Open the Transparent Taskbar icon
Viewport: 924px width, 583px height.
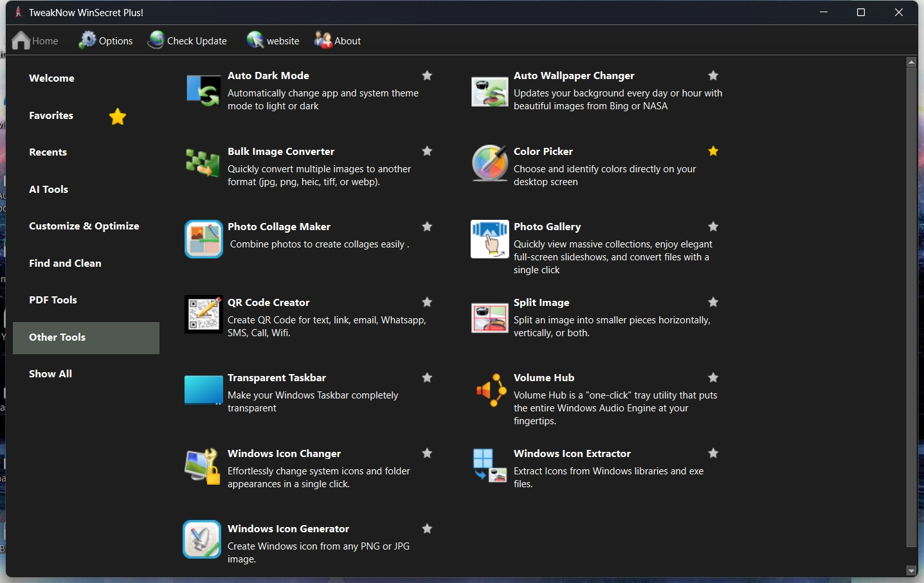(x=204, y=390)
